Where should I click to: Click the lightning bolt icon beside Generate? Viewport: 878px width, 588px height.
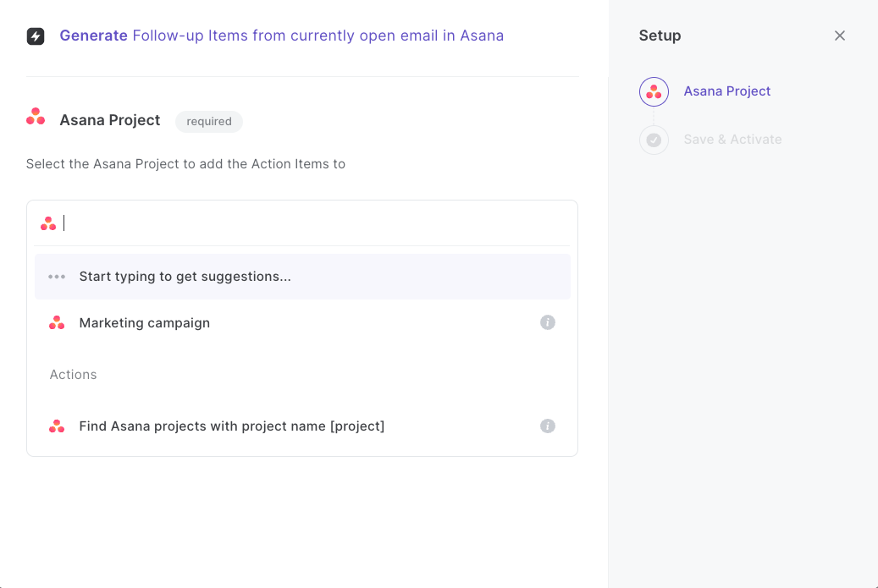(36, 36)
